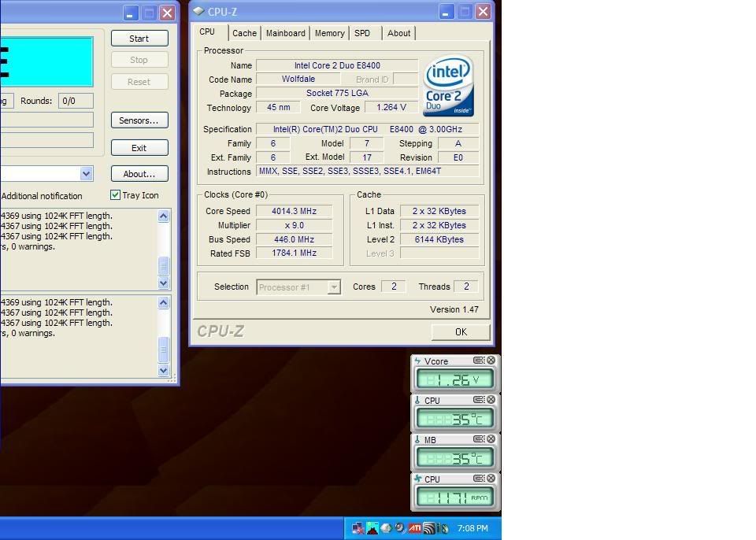756x540 pixels.
Task: Click the lower log's scroll-down arrow
Action: pyautogui.click(x=164, y=370)
